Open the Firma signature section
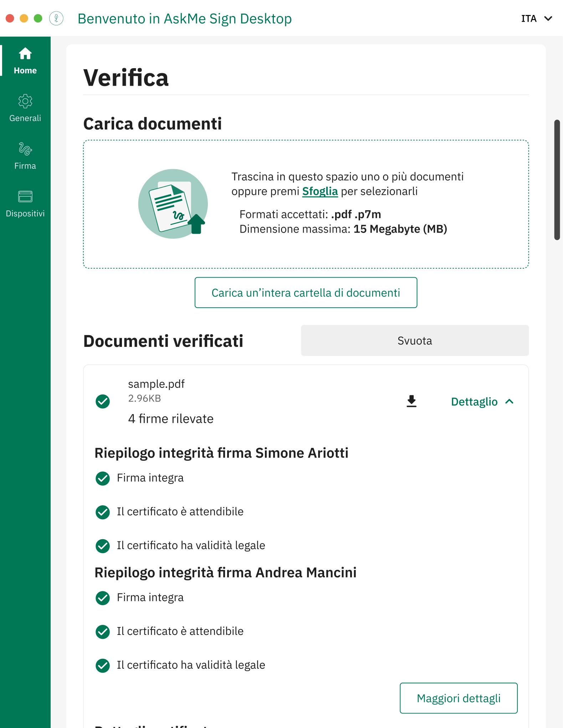The height and width of the screenshot is (728, 563). (25, 156)
